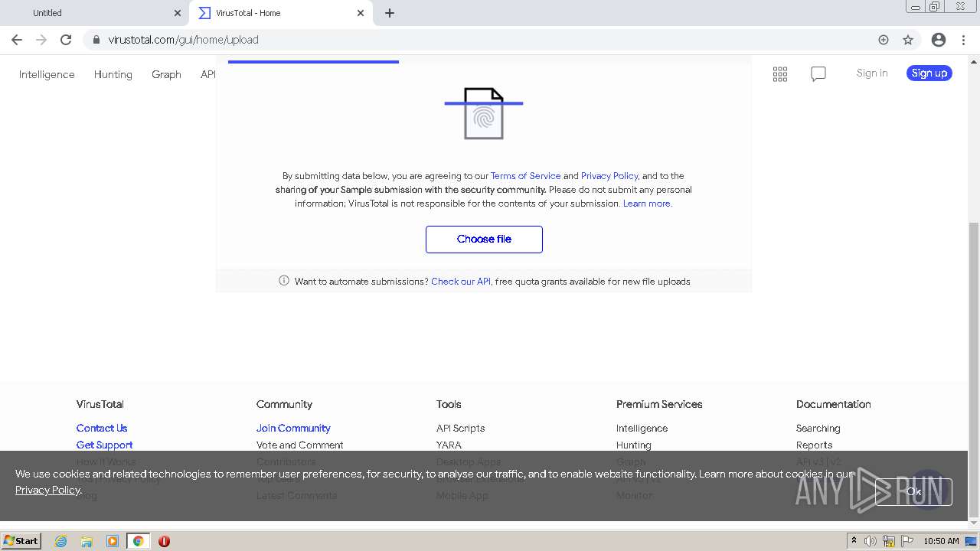
Task: Open API in the top navigation
Action: coord(208,74)
